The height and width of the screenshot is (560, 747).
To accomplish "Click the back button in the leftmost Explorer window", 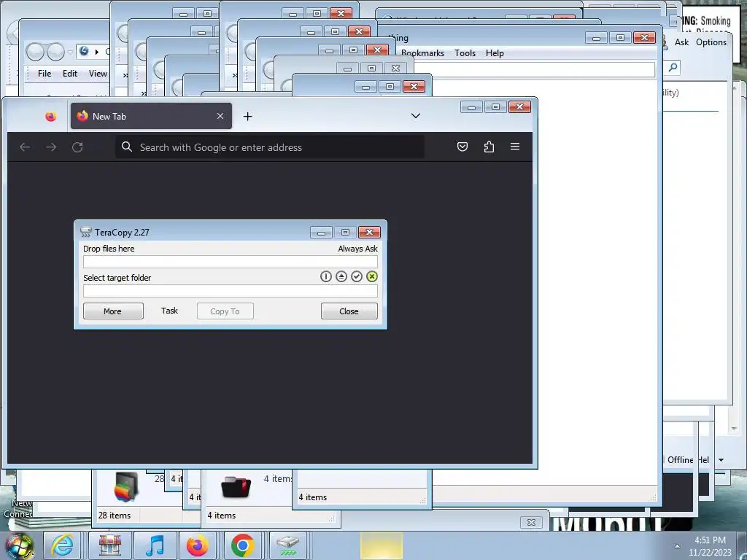I will click(x=35, y=52).
